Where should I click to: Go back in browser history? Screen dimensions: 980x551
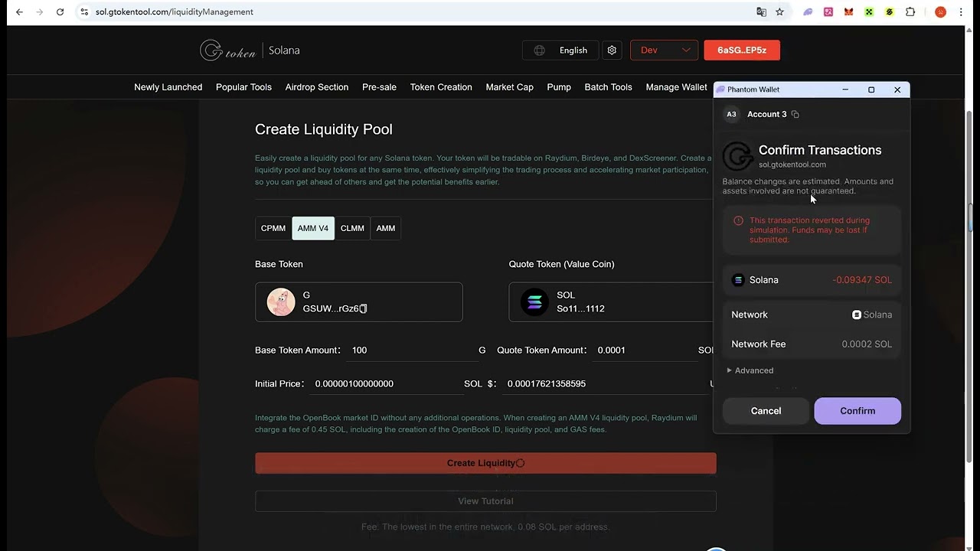tap(19, 11)
